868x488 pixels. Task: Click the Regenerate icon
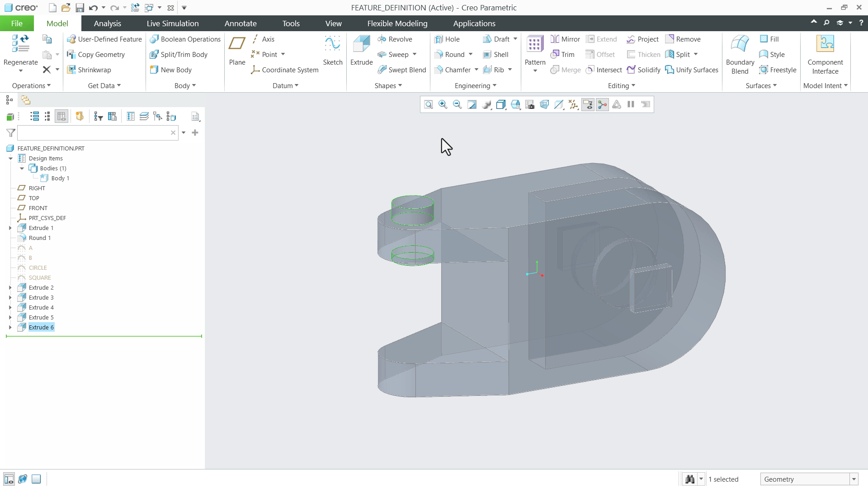pos(20,43)
